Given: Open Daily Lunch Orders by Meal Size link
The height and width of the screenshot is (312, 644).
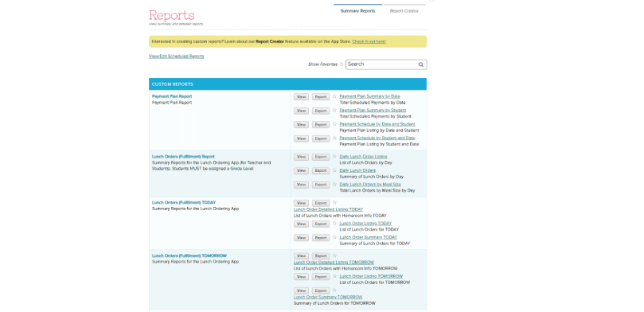Looking at the screenshot, I should [370, 185].
